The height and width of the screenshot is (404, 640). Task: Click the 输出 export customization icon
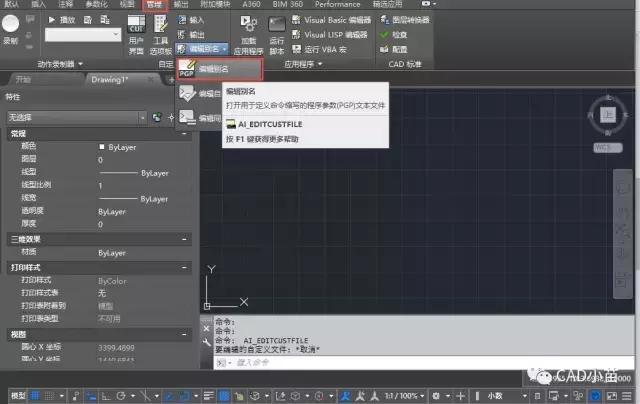182,35
